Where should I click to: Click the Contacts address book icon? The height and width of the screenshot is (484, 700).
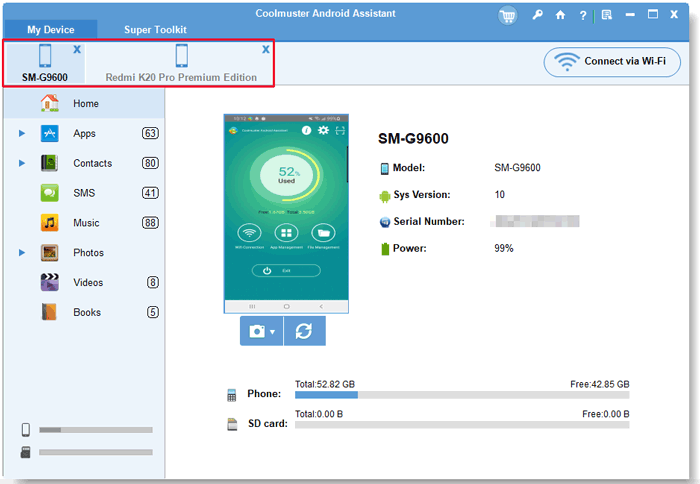click(50, 163)
